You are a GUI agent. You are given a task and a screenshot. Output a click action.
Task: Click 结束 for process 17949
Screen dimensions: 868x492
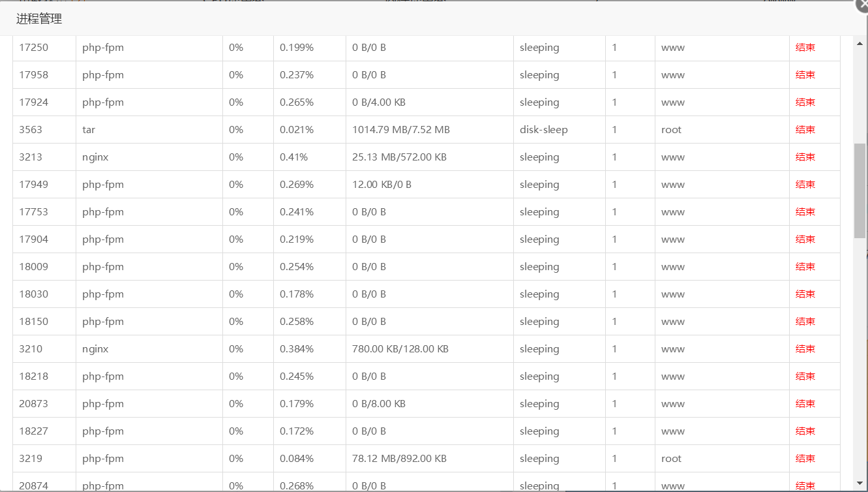(x=805, y=185)
